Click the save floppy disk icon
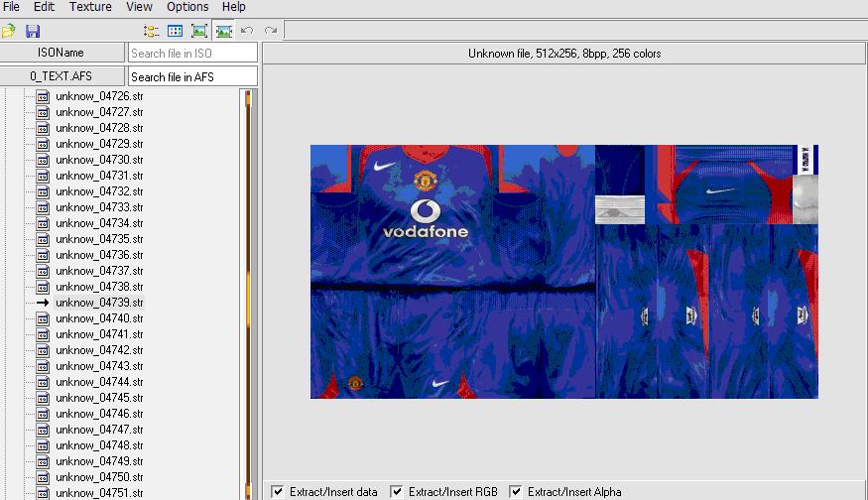This screenshot has height=500, width=868. point(33,31)
